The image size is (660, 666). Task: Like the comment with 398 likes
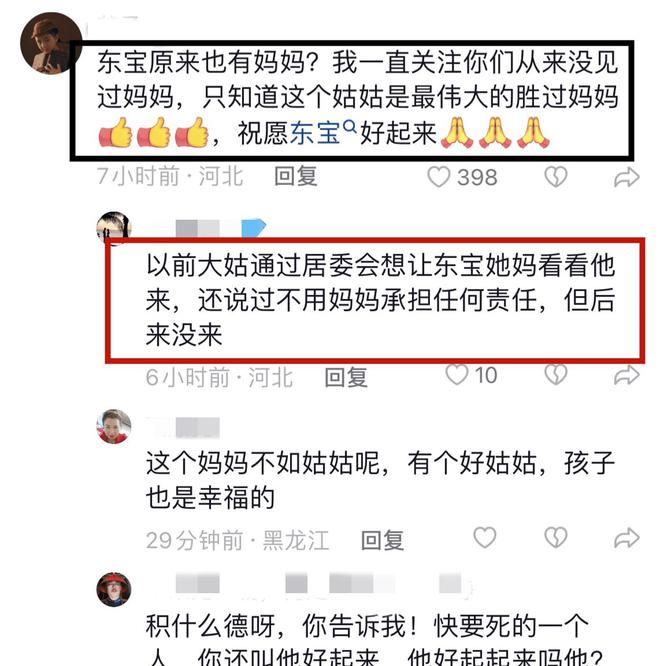(439, 176)
